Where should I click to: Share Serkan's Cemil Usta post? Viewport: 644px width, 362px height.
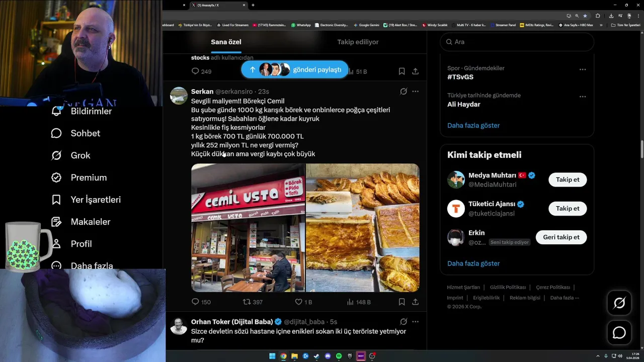click(415, 302)
